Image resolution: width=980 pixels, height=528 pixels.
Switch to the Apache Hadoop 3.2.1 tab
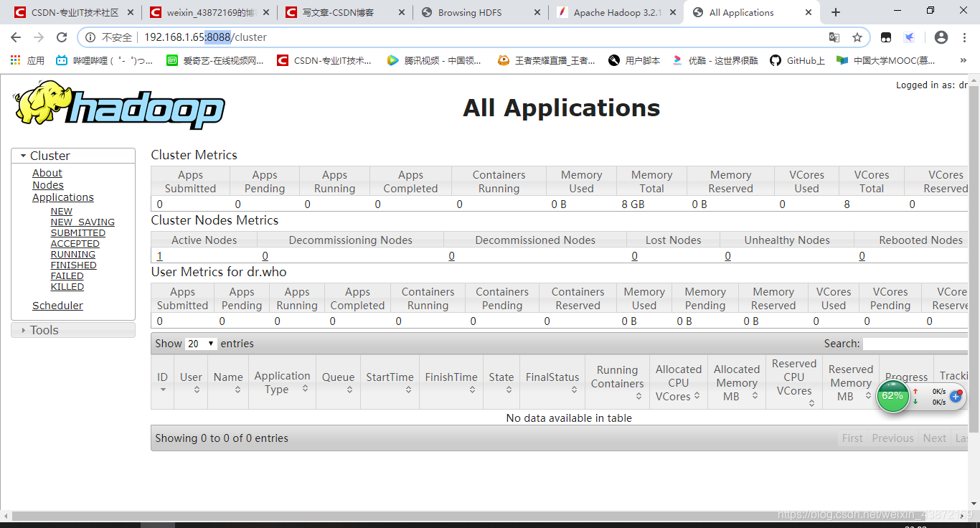[x=617, y=12]
